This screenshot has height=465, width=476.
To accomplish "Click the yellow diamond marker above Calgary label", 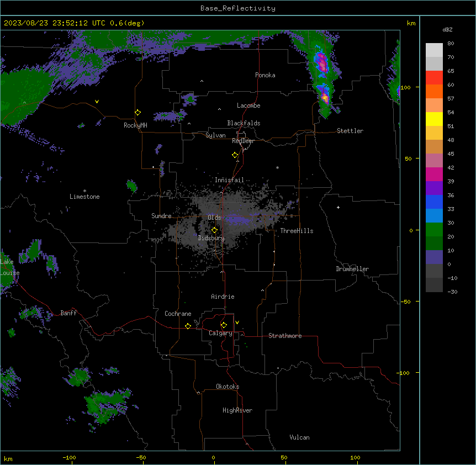I will pyautogui.click(x=224, y=325).
